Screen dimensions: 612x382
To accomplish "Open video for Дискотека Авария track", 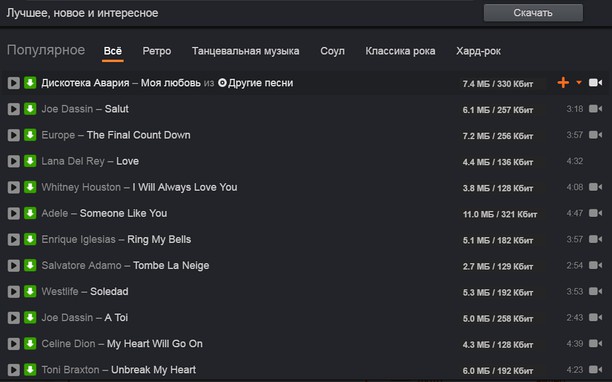I will tap(595, 83).
